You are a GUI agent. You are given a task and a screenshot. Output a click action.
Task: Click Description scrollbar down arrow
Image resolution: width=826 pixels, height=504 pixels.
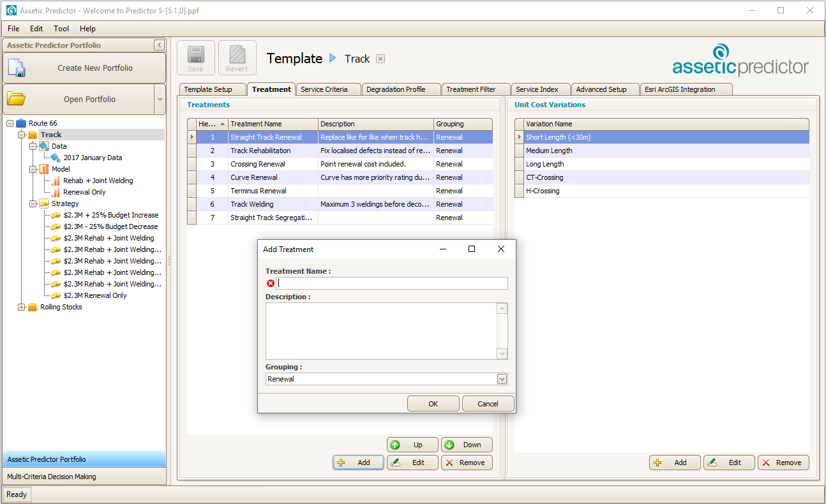point(502,353)
